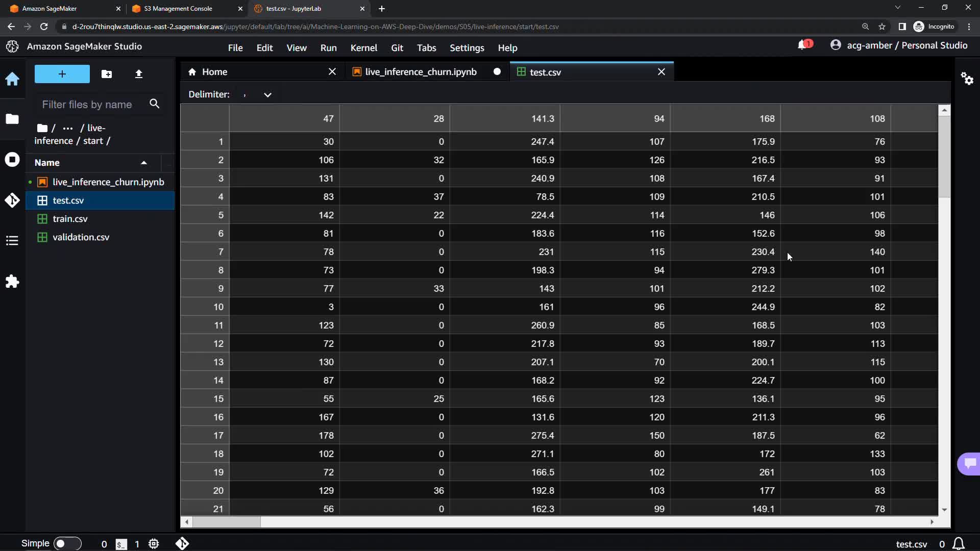Open train.csv in file browser
980x551 pixels.
70,219
